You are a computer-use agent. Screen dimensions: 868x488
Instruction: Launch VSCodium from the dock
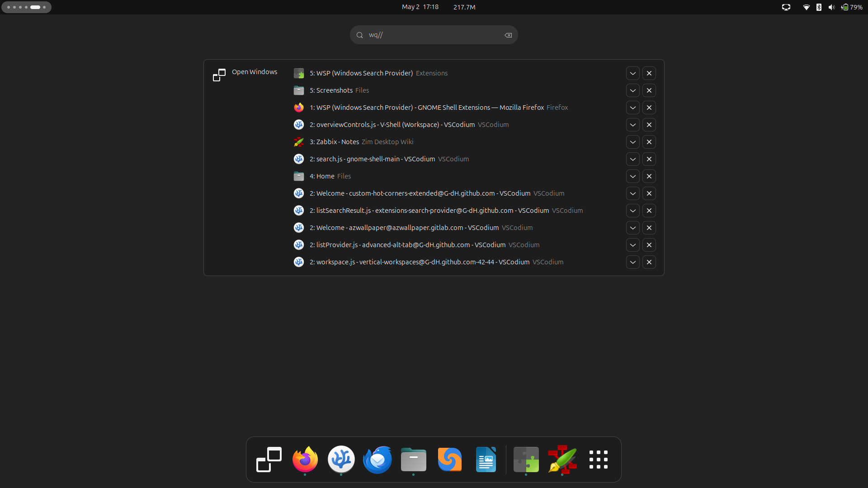[x=341, y=460]
